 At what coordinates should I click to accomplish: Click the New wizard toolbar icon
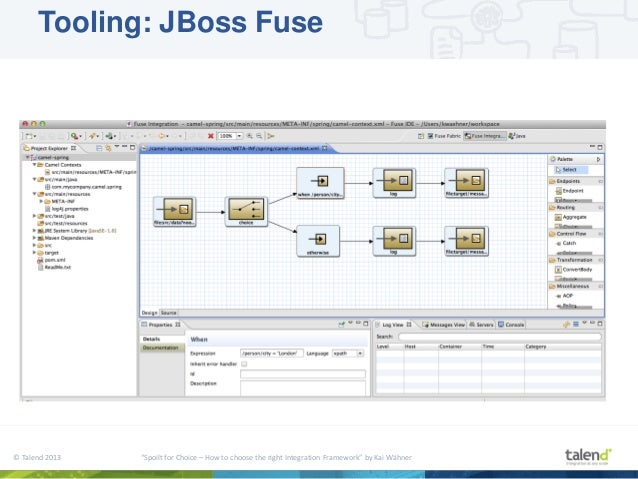(29, 136)
